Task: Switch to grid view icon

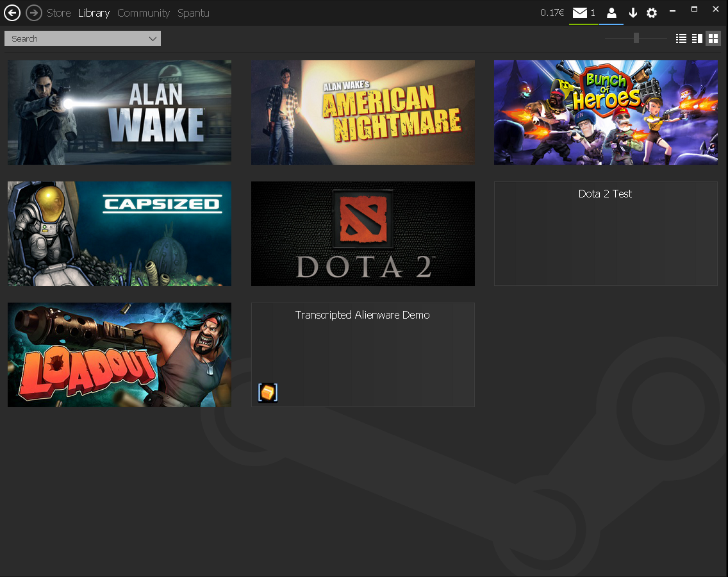Action: tap(713, 38)
